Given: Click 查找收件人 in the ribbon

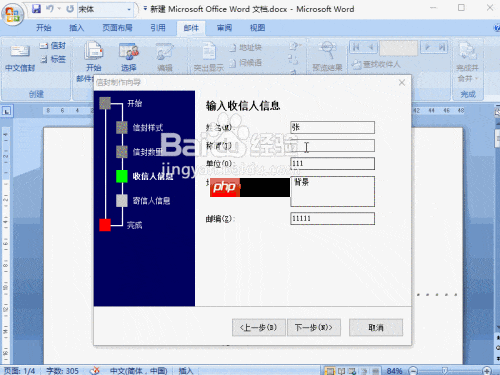Looking at the screenshot, I should 376,64.
